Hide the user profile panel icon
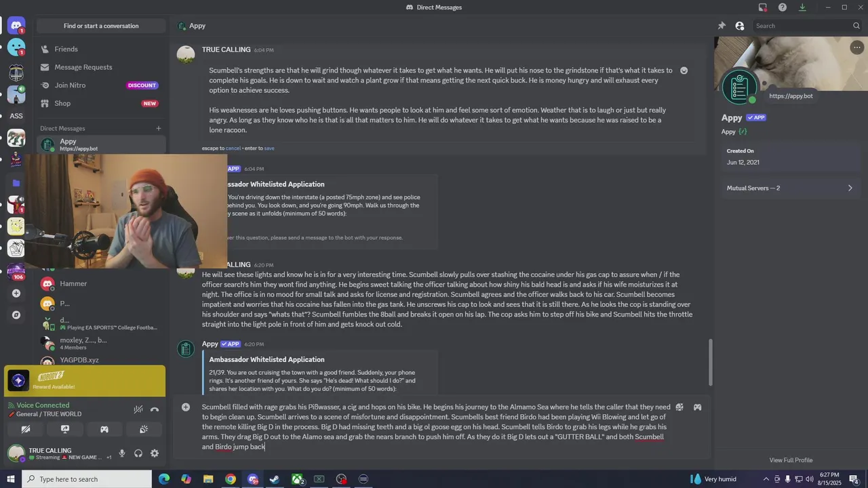 point(740,26)
